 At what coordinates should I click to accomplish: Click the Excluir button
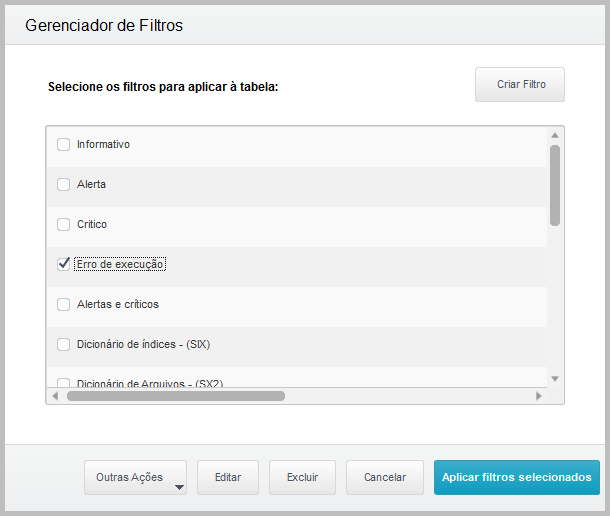302,478
